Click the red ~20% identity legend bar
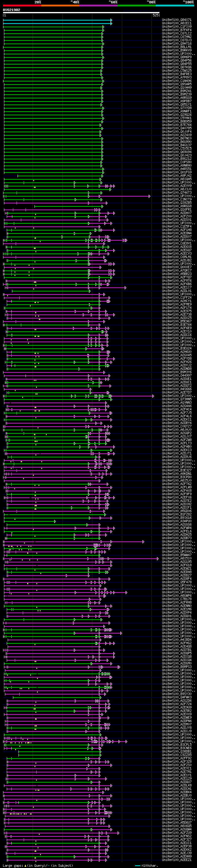The height and width of the screenshot is (868, 197). (x=22, y=6)
